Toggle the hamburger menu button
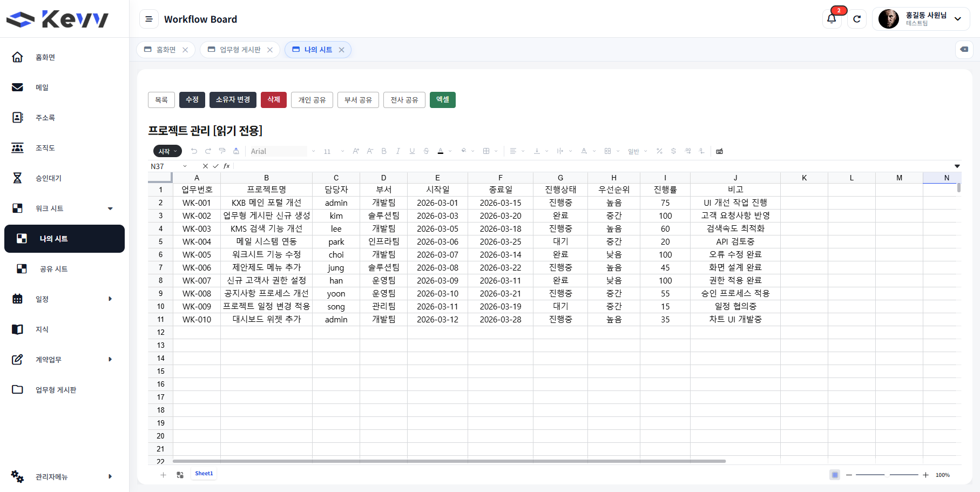 point(149,19)
